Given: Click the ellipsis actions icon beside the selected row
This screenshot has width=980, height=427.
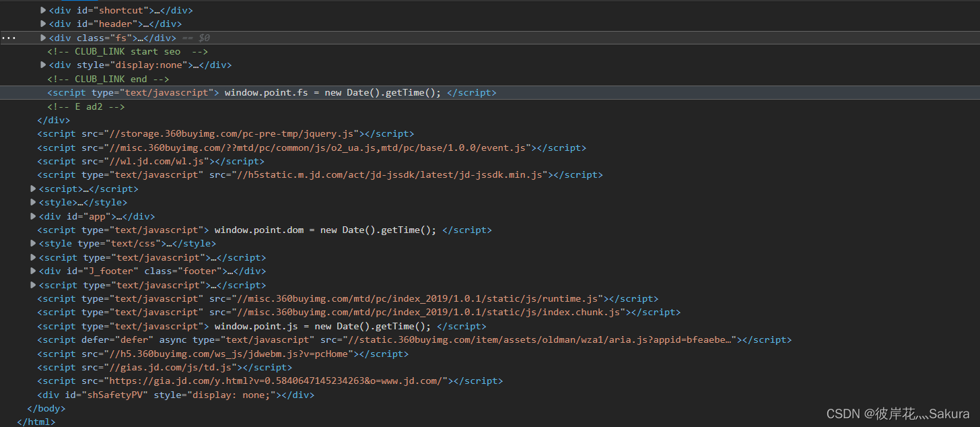Looking at the screenshot, I should pyautogui.click(x=8, y=38).
